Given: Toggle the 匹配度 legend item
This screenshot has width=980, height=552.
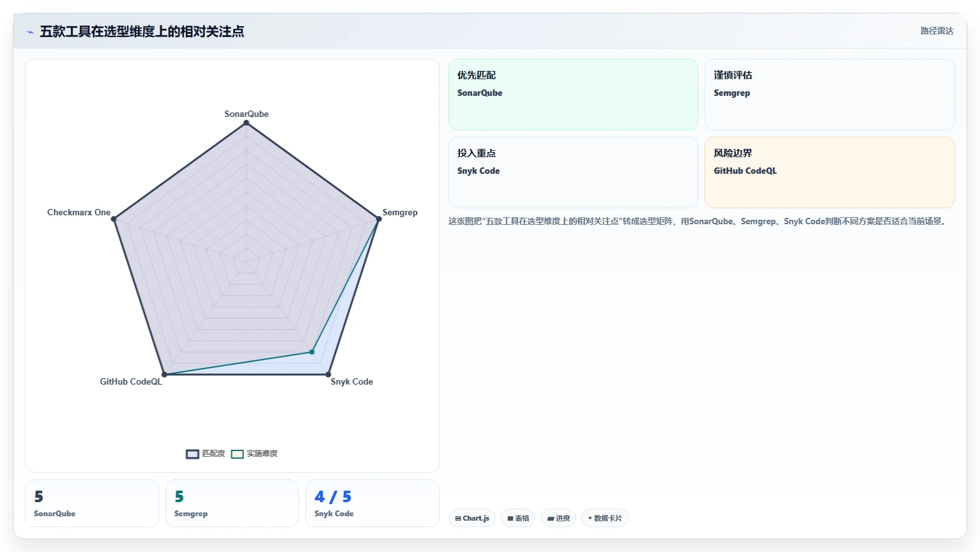Looking at the screenshot, I should click(206, 454).
